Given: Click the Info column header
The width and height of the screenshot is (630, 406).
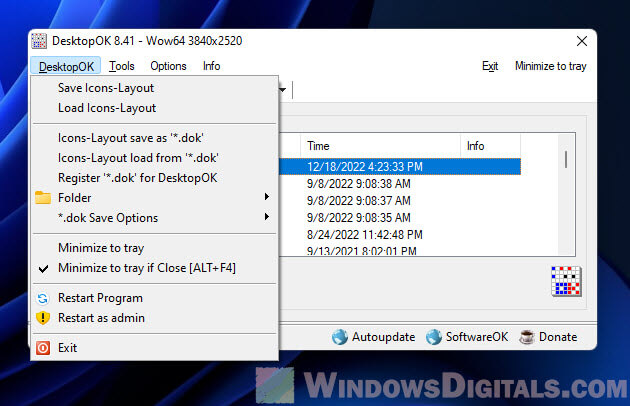Looking at the screenshot, I should click(x=490, y=146).
